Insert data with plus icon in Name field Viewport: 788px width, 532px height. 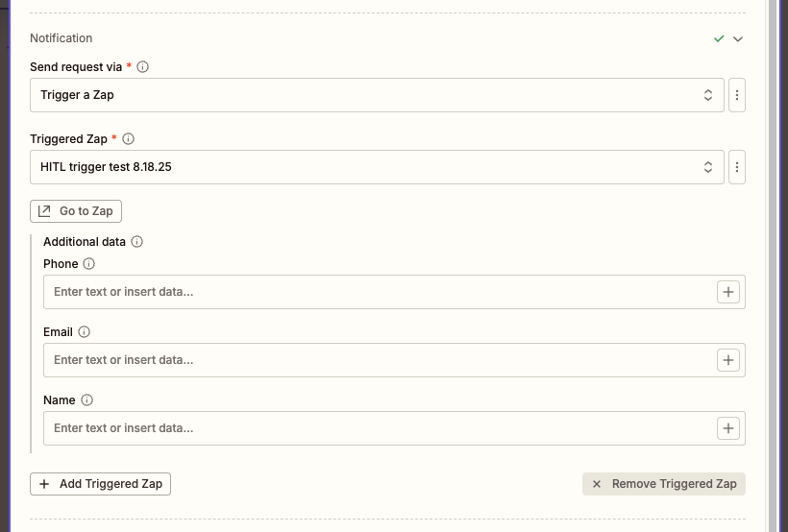point(728,428)
